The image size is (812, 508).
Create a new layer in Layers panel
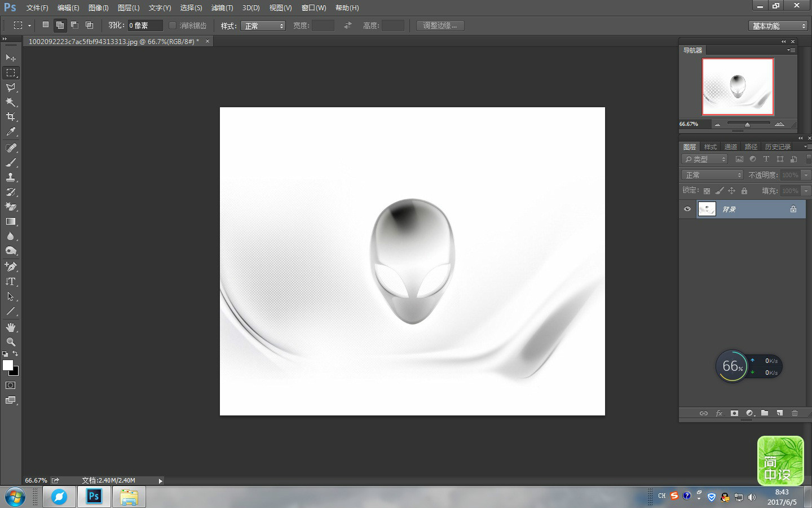(779, 413)
